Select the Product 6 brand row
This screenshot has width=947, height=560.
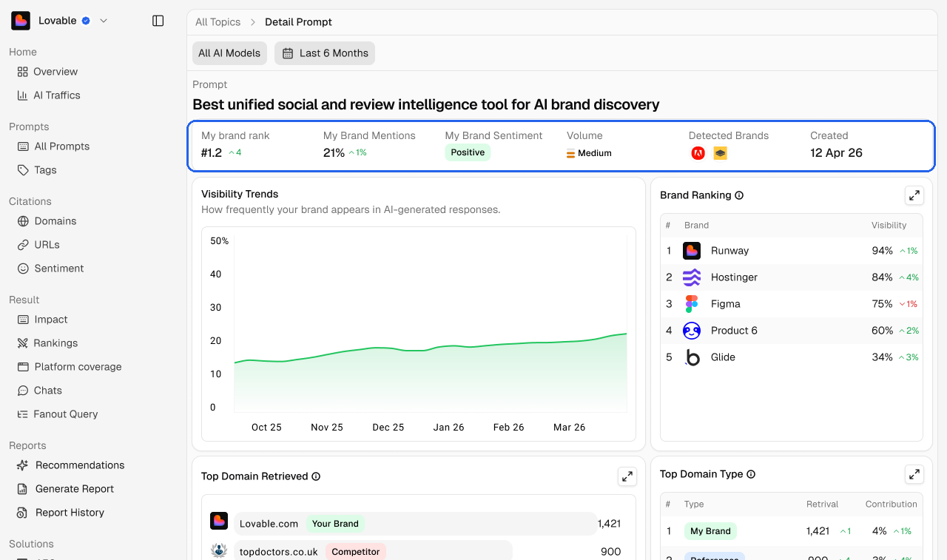[792, 331]
